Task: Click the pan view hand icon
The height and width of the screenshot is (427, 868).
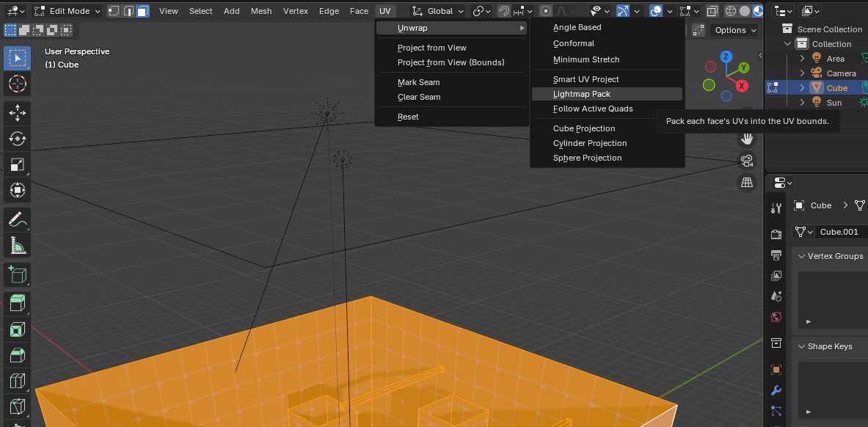Action: pyautogui.click(x=747, y=139)
